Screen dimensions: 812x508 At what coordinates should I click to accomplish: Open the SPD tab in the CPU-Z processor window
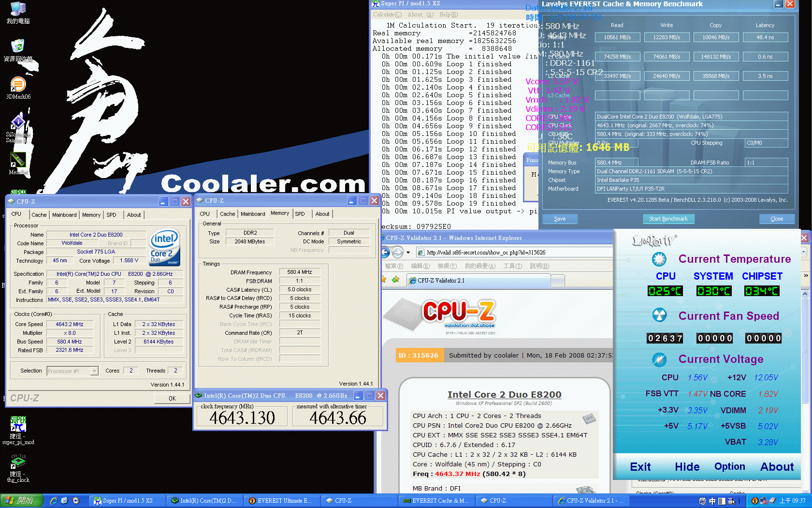111,215
